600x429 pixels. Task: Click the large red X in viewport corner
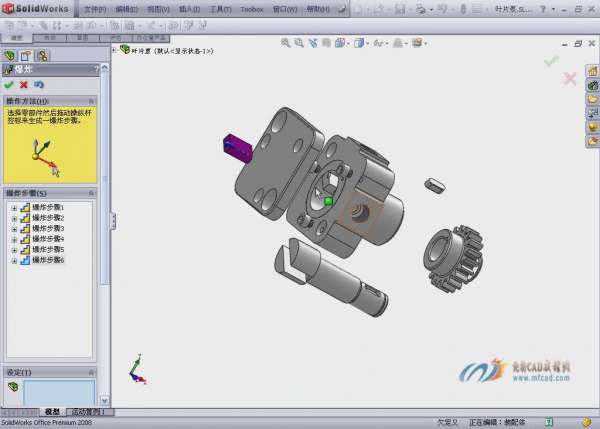(570, 79)
